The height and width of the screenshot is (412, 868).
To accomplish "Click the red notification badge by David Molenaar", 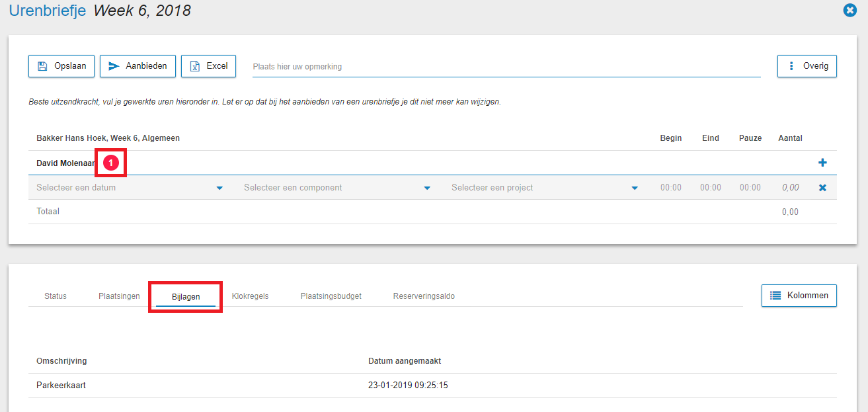I will point(111,163).
